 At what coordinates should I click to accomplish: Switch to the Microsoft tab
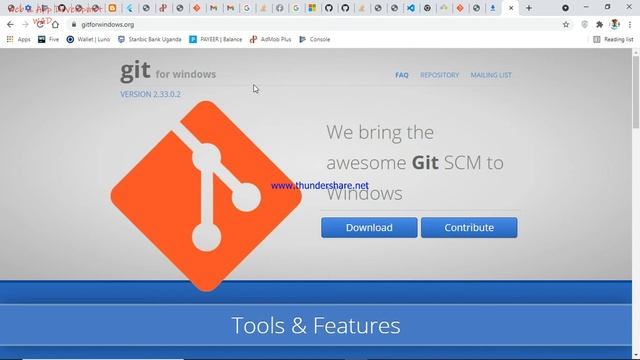[312, 8]
